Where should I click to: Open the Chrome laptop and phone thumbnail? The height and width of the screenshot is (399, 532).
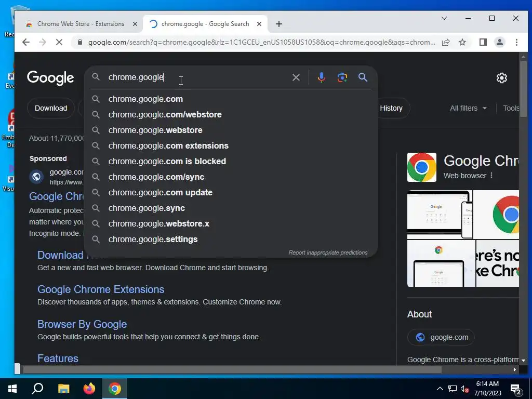tap(440, 215)
